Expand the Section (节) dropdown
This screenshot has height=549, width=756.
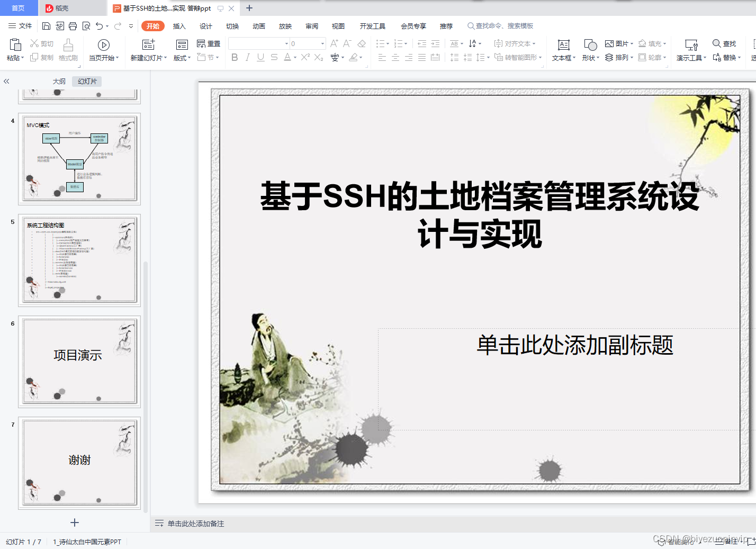tap(208, 57)
